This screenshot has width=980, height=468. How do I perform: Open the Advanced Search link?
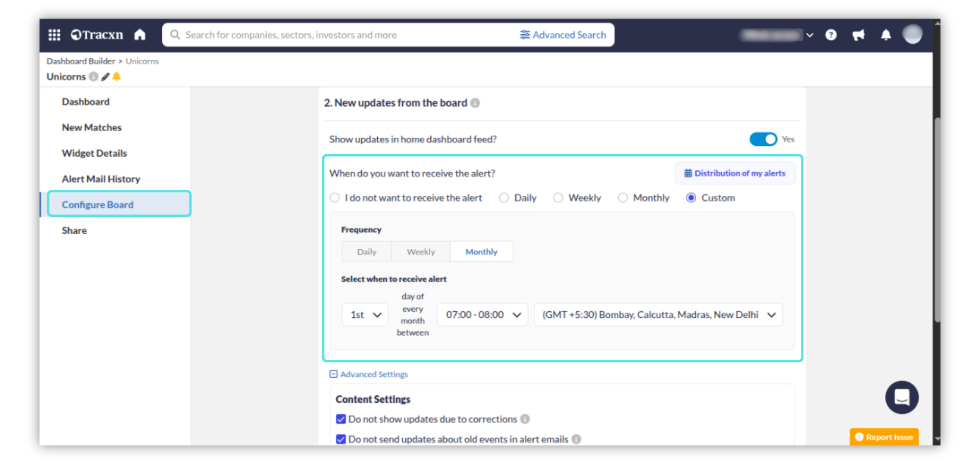[x=563, y=35]
